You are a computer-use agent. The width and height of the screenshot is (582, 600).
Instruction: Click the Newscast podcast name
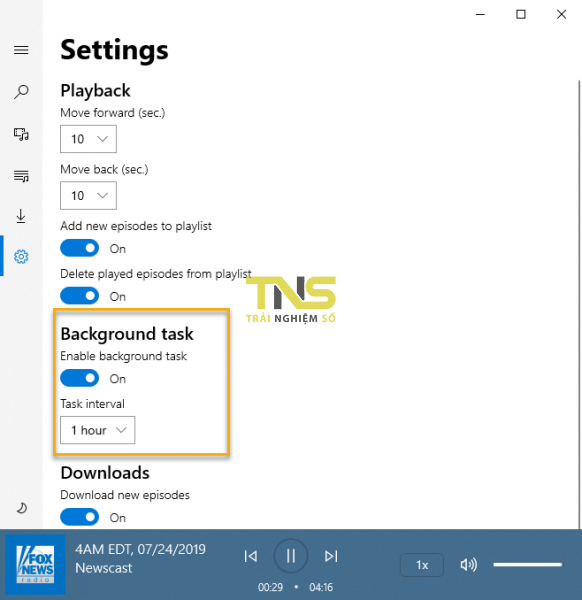pyautogui.click(x=104, y=568)
